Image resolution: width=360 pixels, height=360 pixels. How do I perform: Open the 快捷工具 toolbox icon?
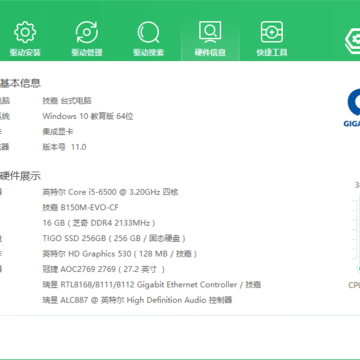(272, 32)
